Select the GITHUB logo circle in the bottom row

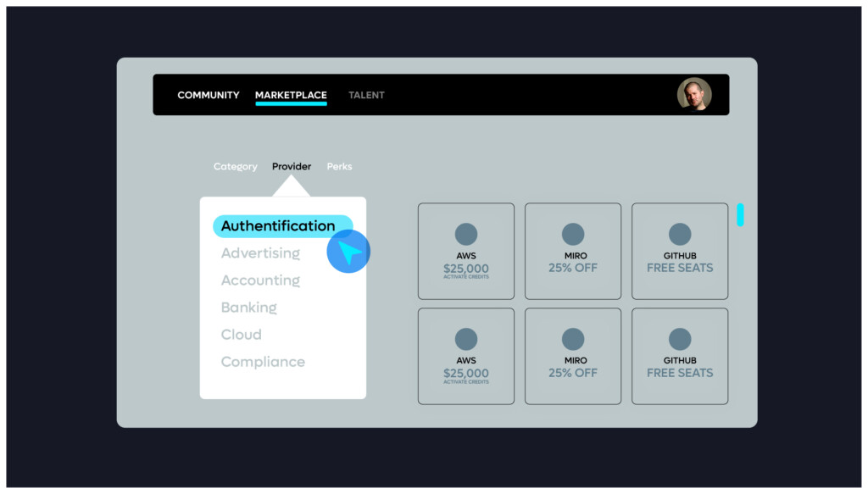point(680,340)
